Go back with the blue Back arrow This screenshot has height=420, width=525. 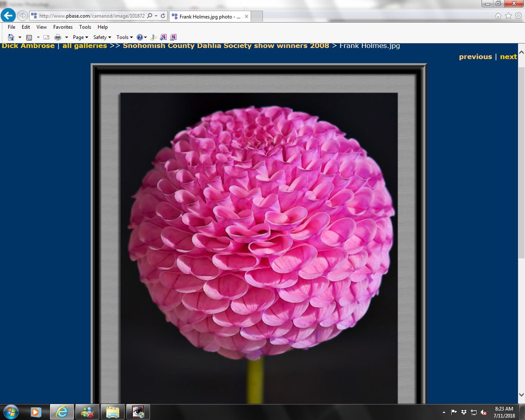(8, 16)
